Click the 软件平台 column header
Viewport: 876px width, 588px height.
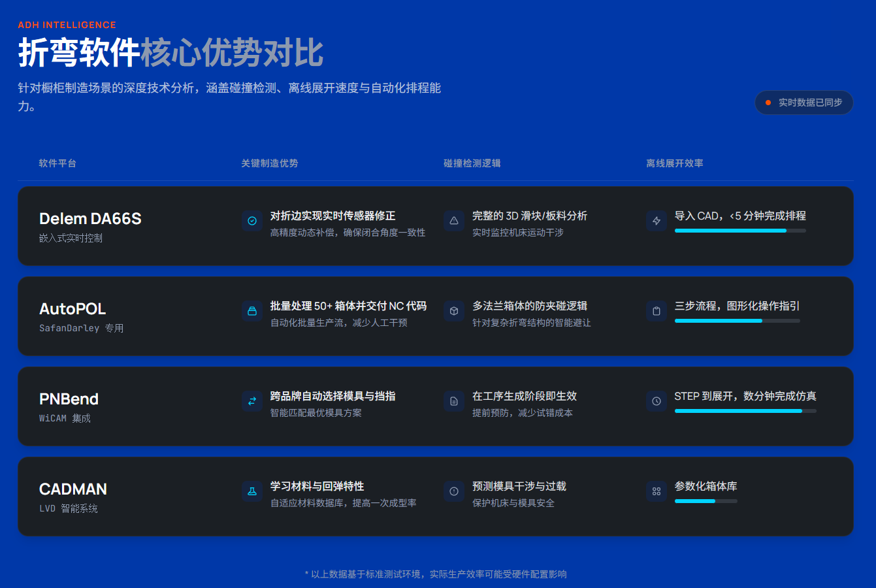57,163
